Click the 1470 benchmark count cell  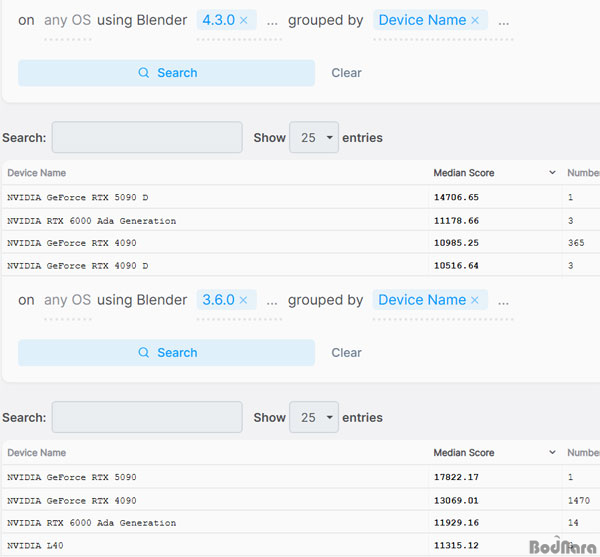click(x=579, y=501)
